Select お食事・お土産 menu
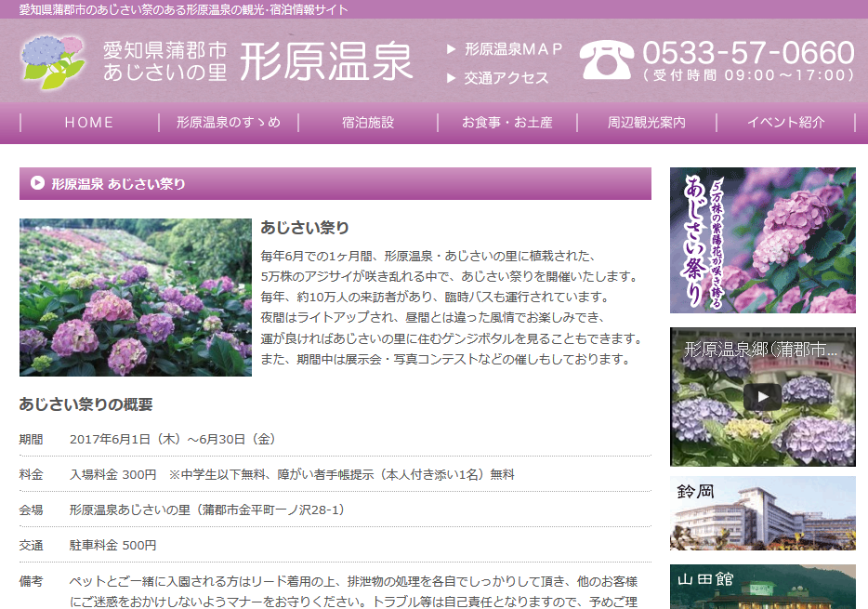Screen dimensions: 868x609 pyautogui.click(x=507, y=123)
